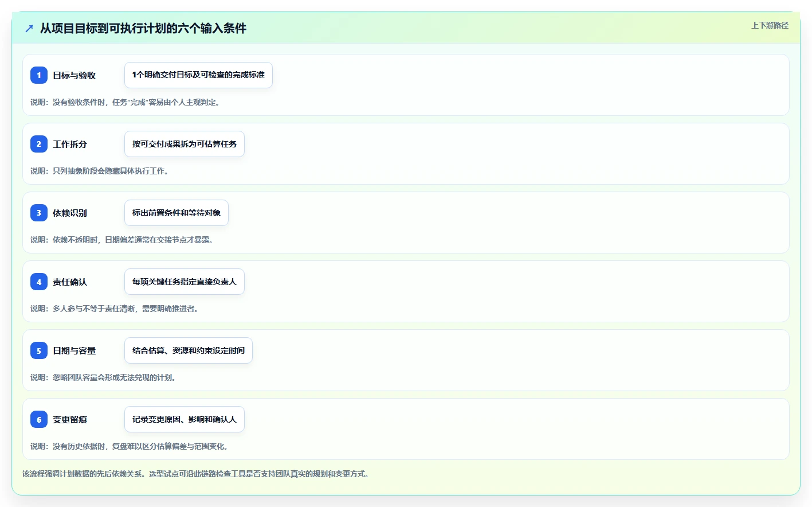Image resolution: width=812 pixels, height=507 pixels.
Task: Click the 结合估算、资源和约束设定时间 chip
Action: (x=189, y=350)
